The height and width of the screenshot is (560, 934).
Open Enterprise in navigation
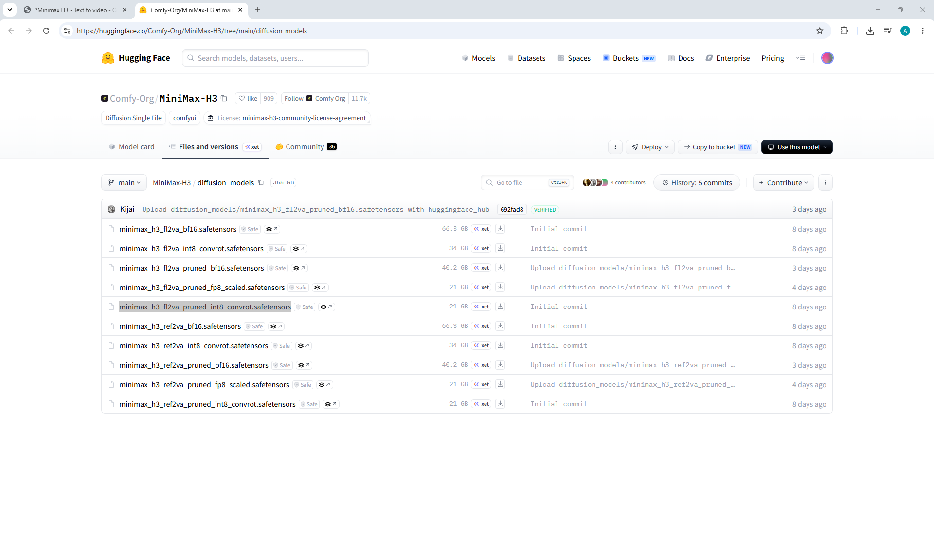tap(728, 58)
